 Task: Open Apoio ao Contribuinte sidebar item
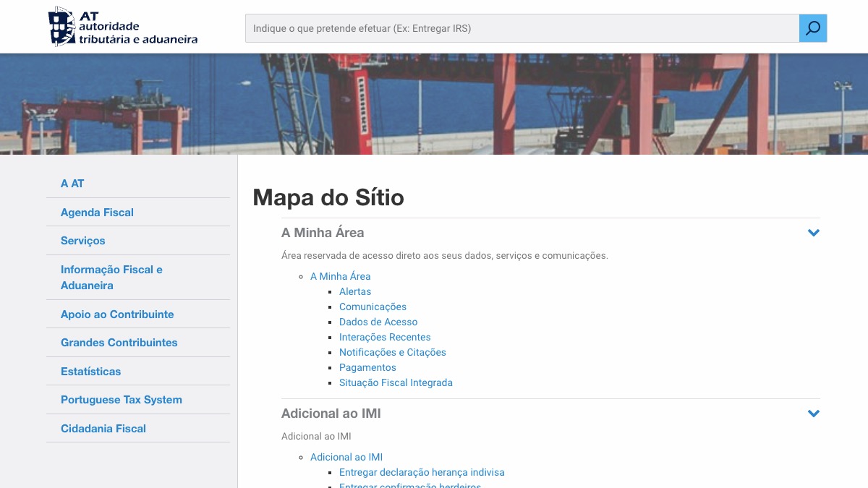click(x=117, y=314)
